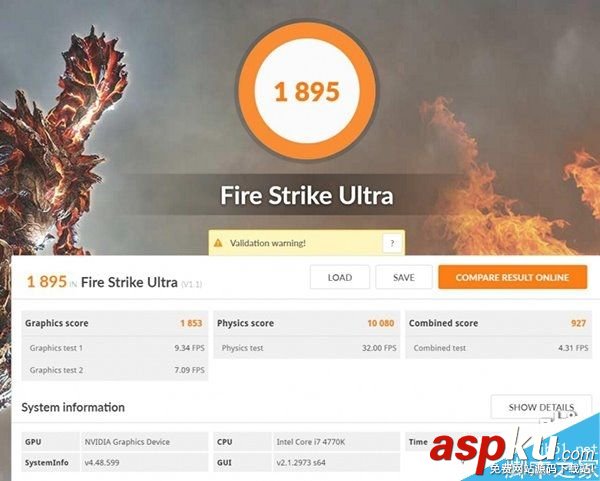Open the question mark help button

[x=392, y=243]
